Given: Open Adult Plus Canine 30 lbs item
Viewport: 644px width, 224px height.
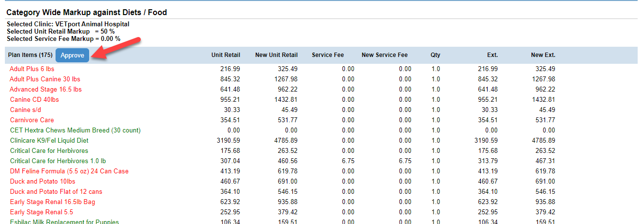Looking at the screenshot, I should (45, 79).
